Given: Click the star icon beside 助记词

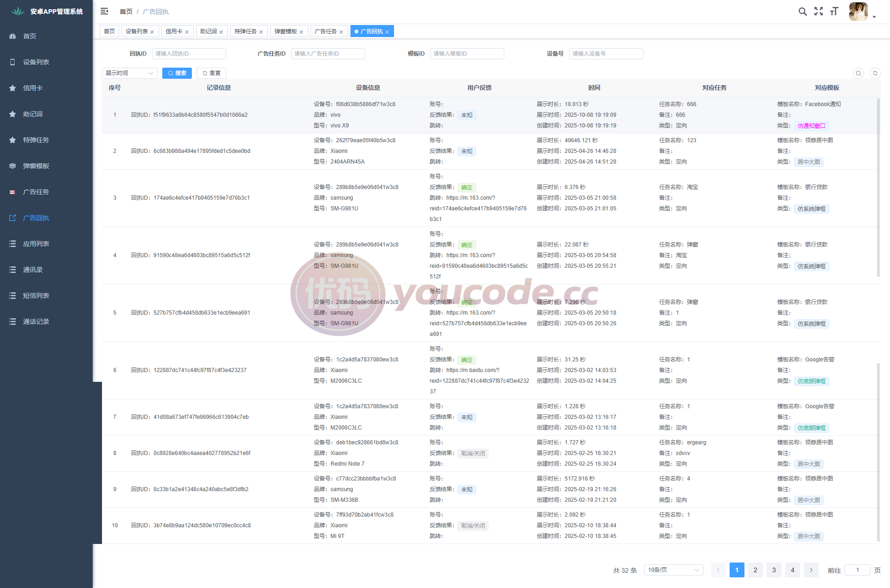Looking at the screenshot, I should tap(13, 114).
